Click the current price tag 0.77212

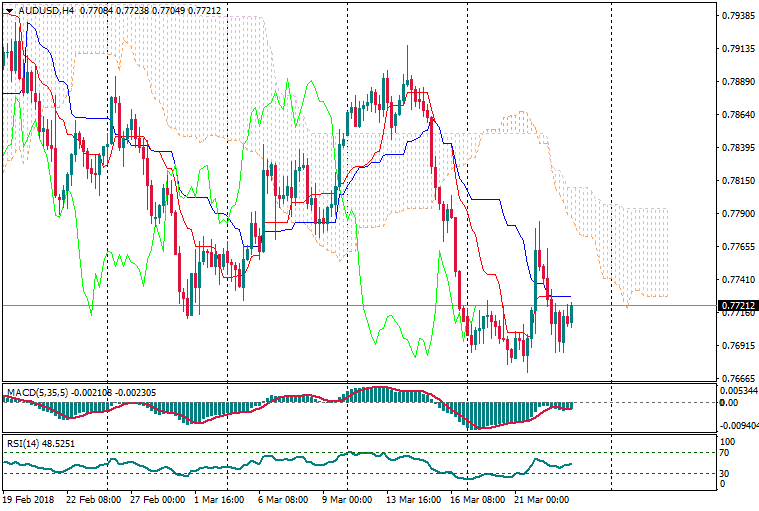click(737, 305)
